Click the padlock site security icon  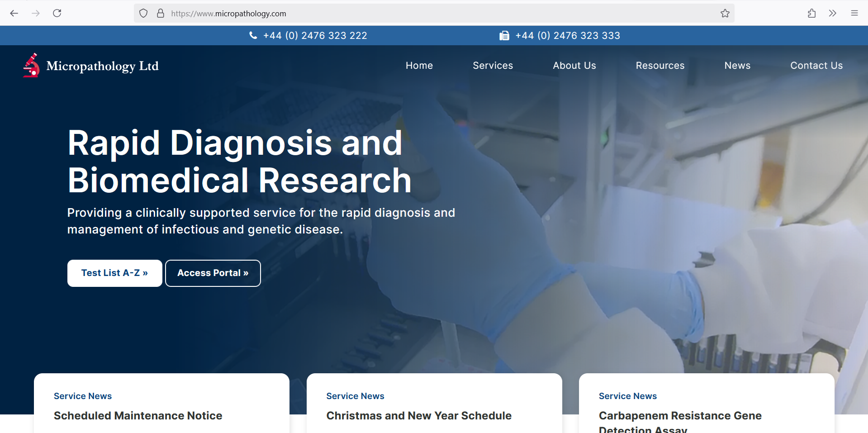point(161,13)
